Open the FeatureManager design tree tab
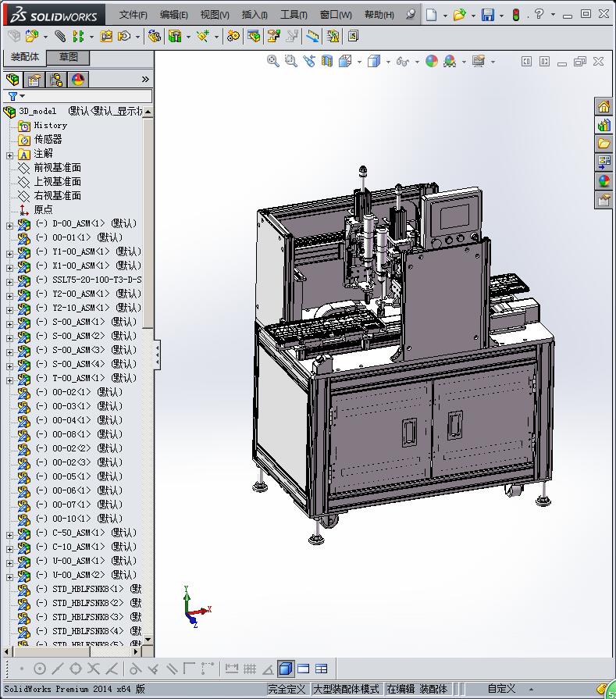 (x=13, y=80)
